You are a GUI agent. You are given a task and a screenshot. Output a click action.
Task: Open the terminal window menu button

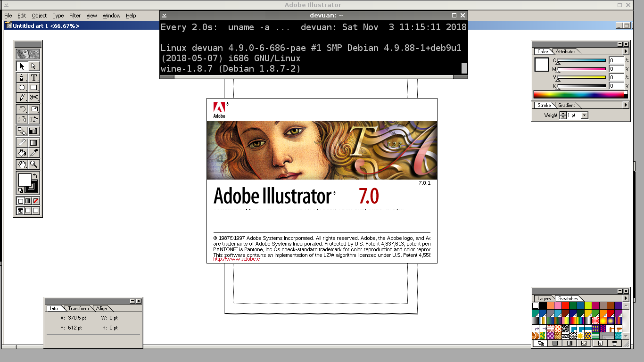pos(164,16)
